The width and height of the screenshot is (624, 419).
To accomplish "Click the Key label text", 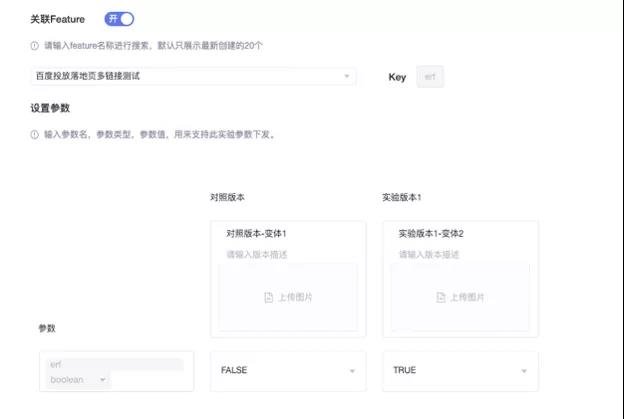I will 397,77.
